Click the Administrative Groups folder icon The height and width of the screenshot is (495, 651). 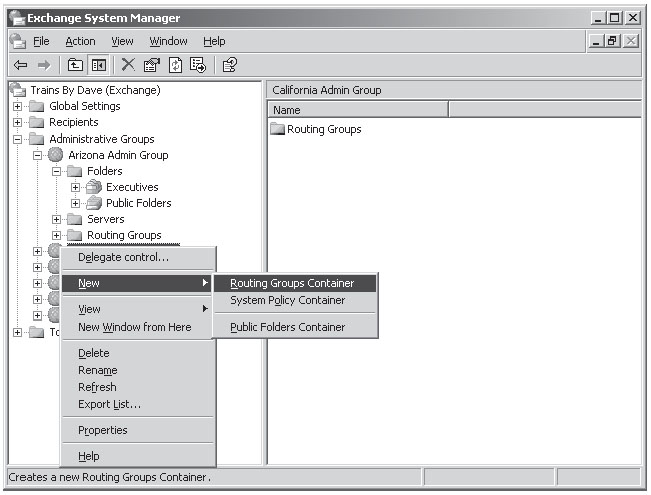click(x=37, y=139)
